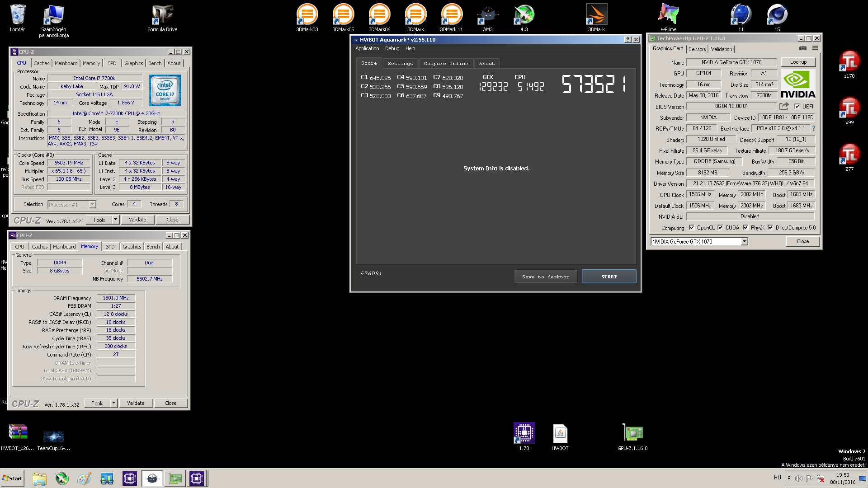868x488 pixels.
Task: Open the Lomtár recycle bin icon
Action: click(x=18, y=18)
